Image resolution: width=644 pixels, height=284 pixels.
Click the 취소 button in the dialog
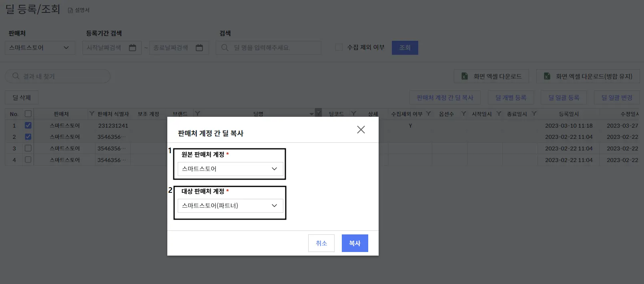tap(321, 243)
